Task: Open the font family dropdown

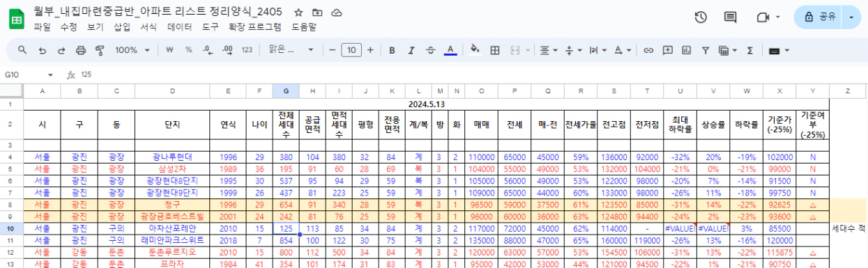Action: pyautogui.click(x=291, y=50)
